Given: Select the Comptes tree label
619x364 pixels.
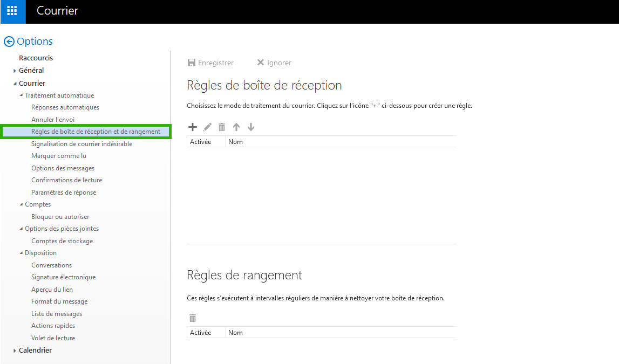Looking at the screenshot, I should 37,204.
